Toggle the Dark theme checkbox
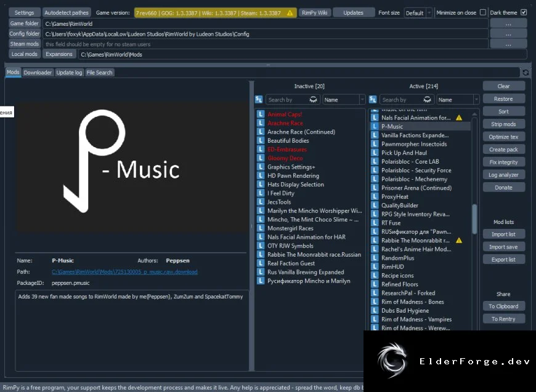 [x=524, y=12]
